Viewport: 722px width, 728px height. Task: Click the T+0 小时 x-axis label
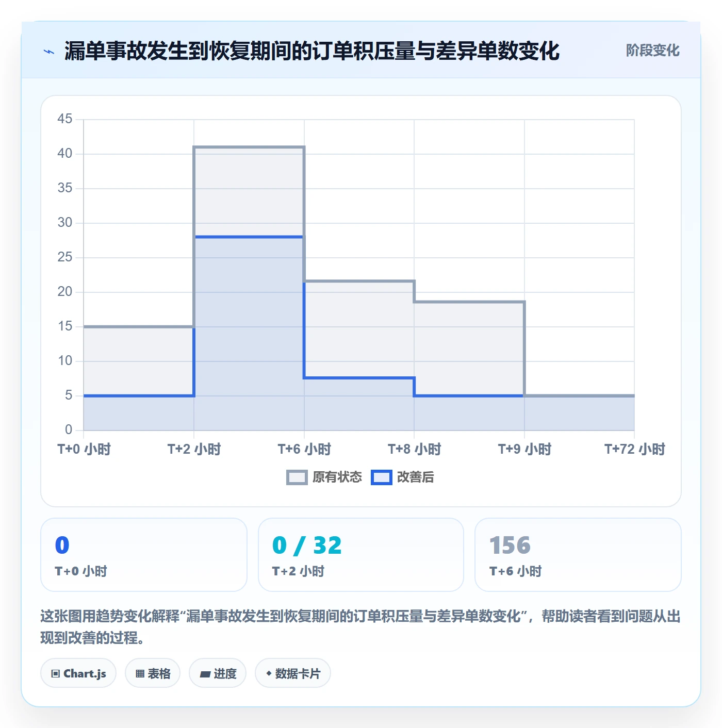tap(84, 449)
